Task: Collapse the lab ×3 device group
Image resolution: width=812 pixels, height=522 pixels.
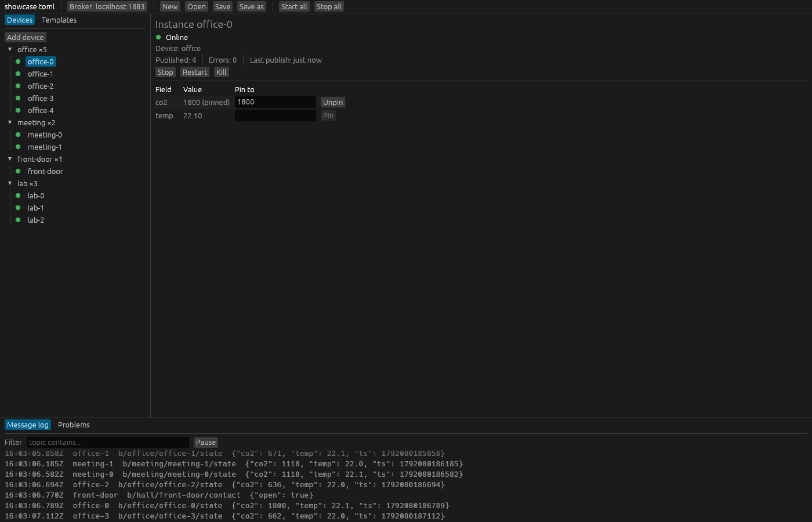Action: pyautogui.click(x=10, y=183)
